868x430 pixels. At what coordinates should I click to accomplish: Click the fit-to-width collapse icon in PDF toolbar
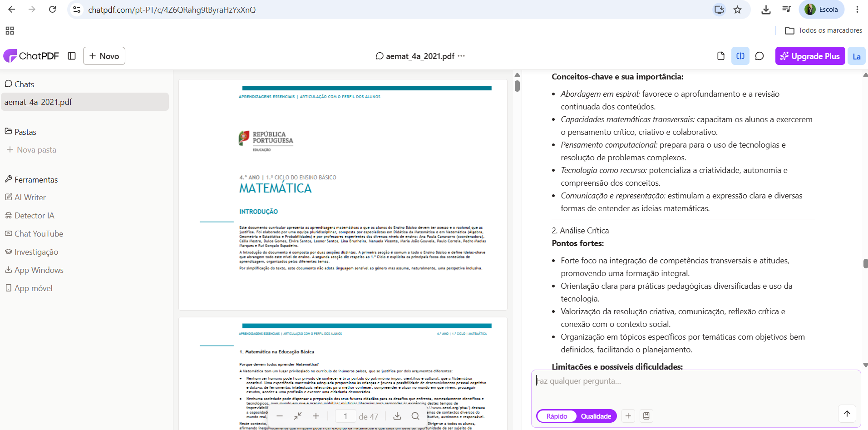pyautogui.click(x=298, y=416)
